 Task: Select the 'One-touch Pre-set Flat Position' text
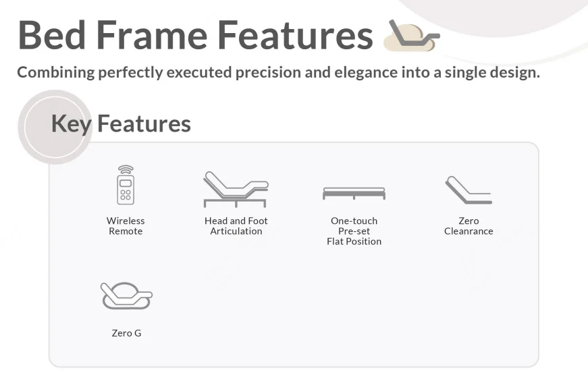354,231
